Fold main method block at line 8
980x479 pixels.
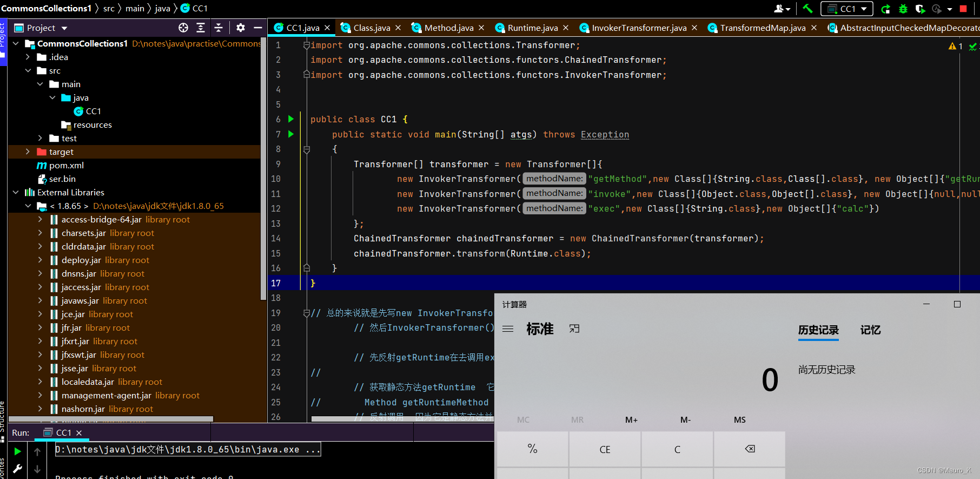[307, 149]
